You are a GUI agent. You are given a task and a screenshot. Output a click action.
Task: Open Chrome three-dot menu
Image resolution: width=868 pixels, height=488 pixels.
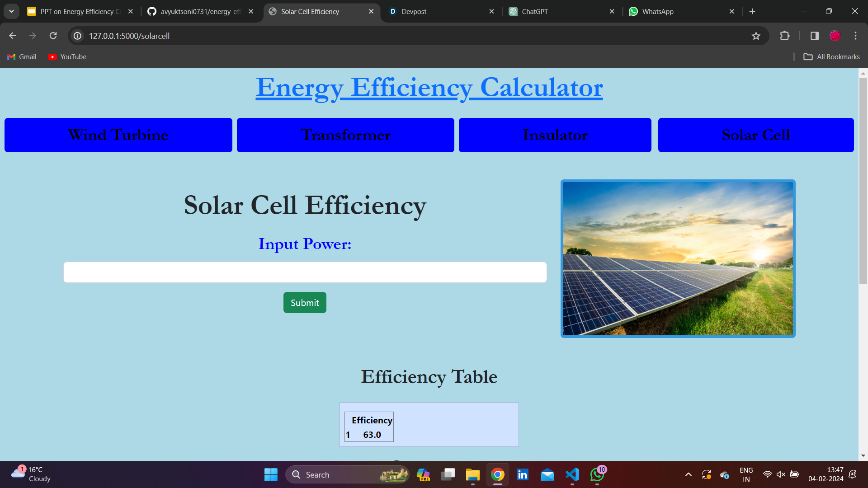[855, 36]
